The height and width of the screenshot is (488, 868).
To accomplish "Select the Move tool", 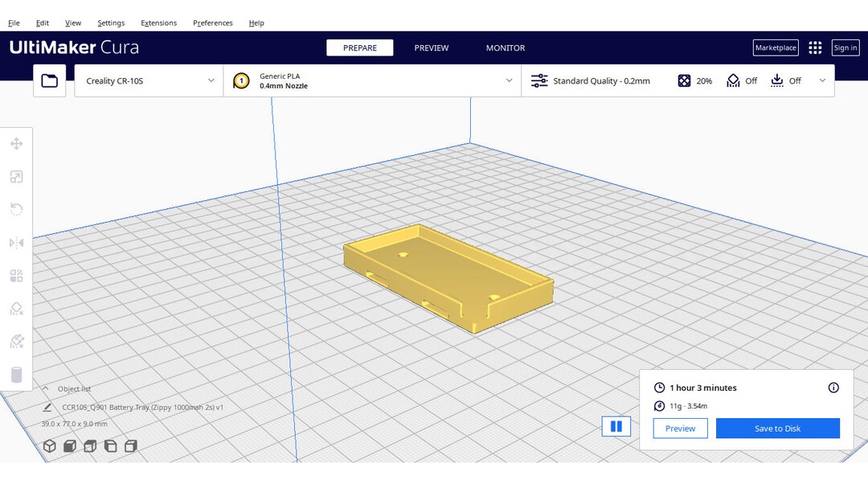I will click(16, 143).
